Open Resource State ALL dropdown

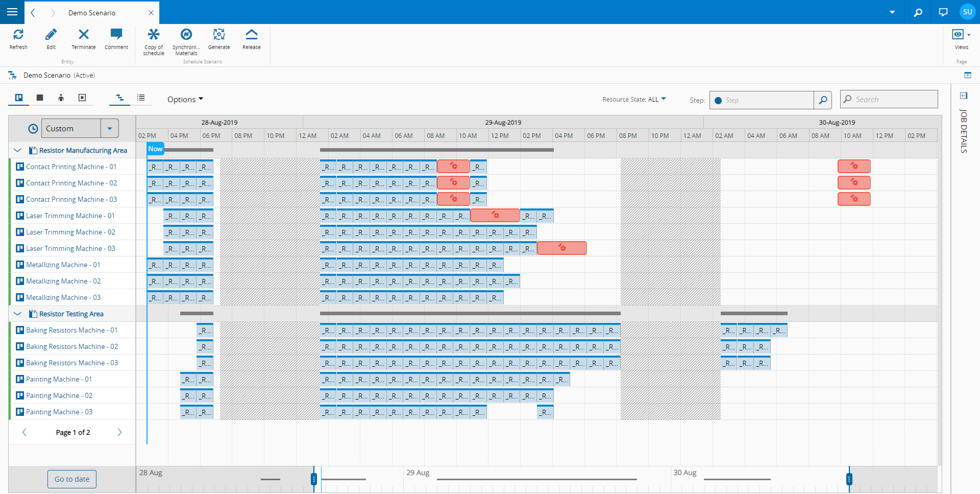pyautogui.click(x=634, y=100)
